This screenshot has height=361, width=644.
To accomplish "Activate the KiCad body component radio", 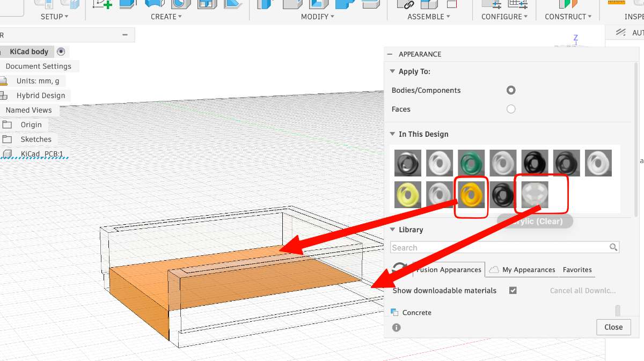I will click(x=61, y=51).
